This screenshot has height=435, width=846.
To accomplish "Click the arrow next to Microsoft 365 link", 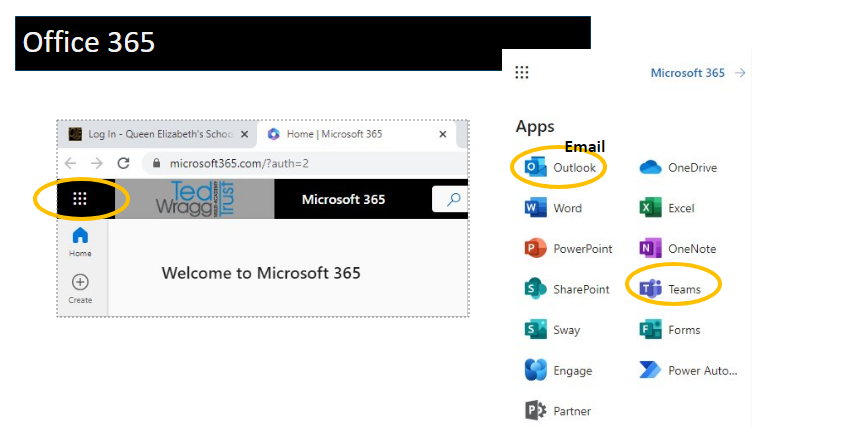I will click(x=740, y=73).
